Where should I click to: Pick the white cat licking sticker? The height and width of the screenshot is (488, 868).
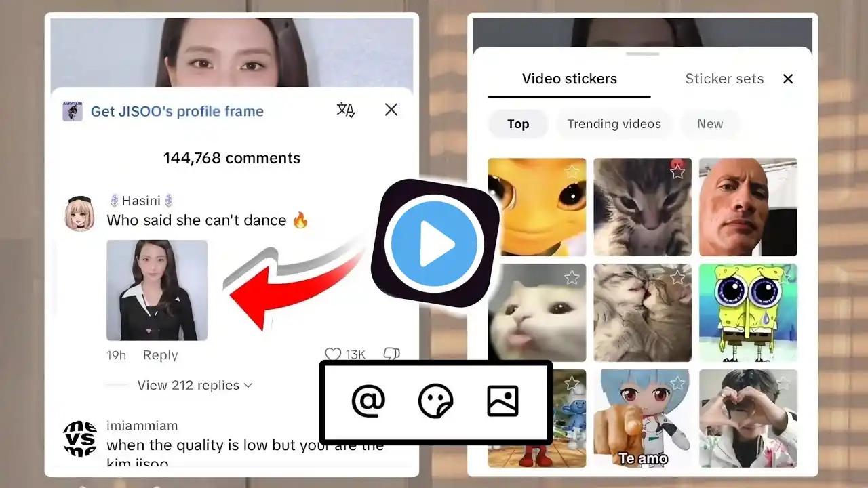[537, 312]
